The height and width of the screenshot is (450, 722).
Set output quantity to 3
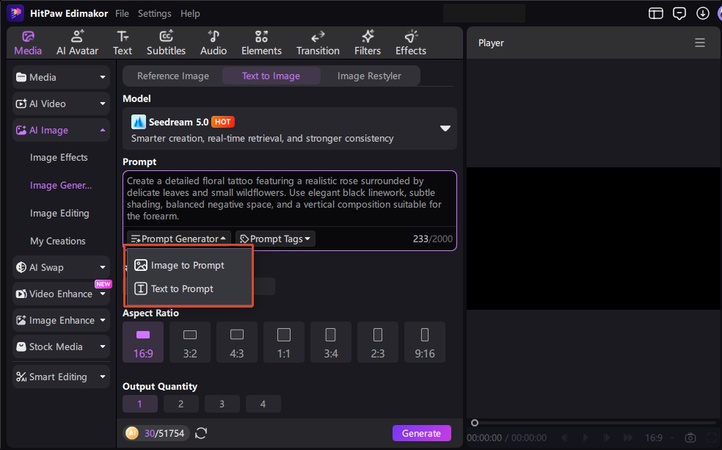[222, 404]
